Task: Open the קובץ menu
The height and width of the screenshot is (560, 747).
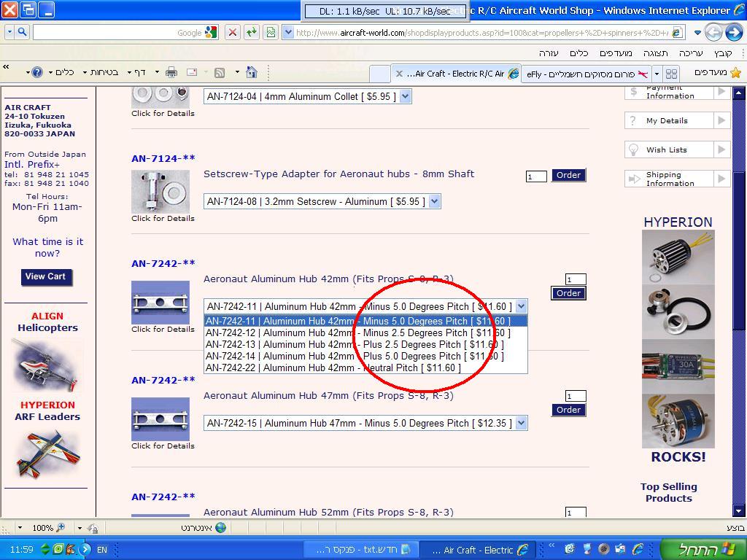Action: click(723, 52)
